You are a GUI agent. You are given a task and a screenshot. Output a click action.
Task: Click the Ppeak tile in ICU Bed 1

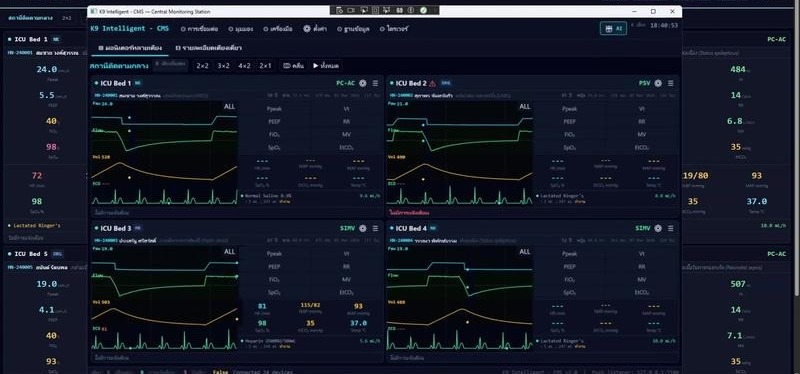click(274, 109)
